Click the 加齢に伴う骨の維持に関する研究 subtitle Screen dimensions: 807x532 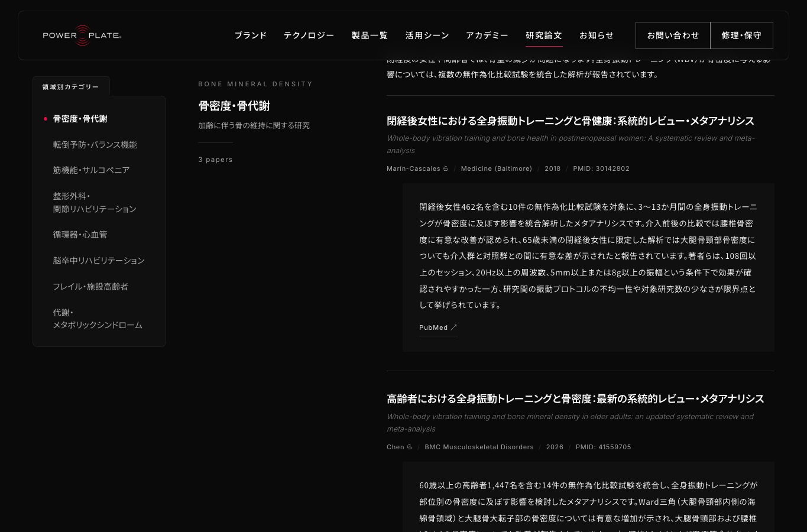coord(254,125)
